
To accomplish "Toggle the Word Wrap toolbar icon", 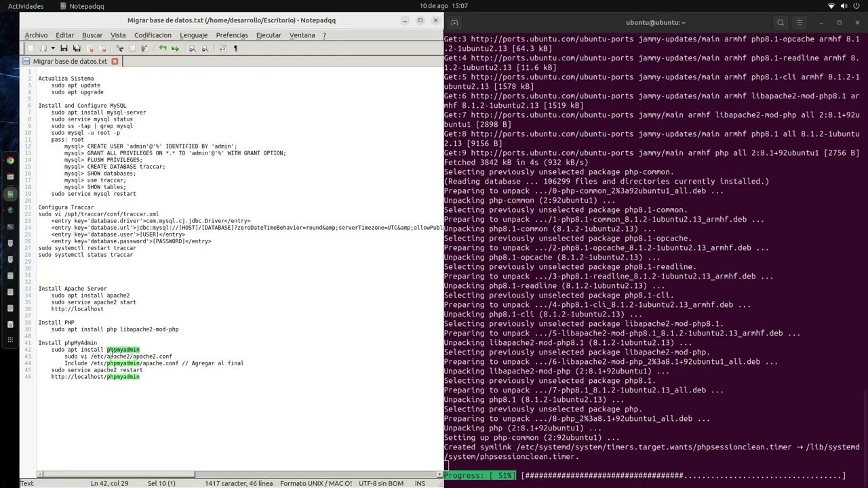I will 222,48.
